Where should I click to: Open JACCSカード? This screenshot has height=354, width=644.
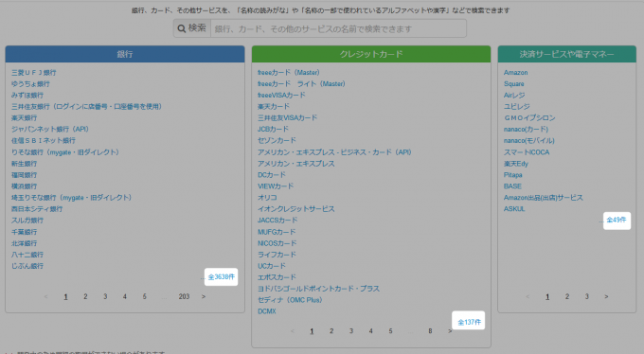(277, 221)
